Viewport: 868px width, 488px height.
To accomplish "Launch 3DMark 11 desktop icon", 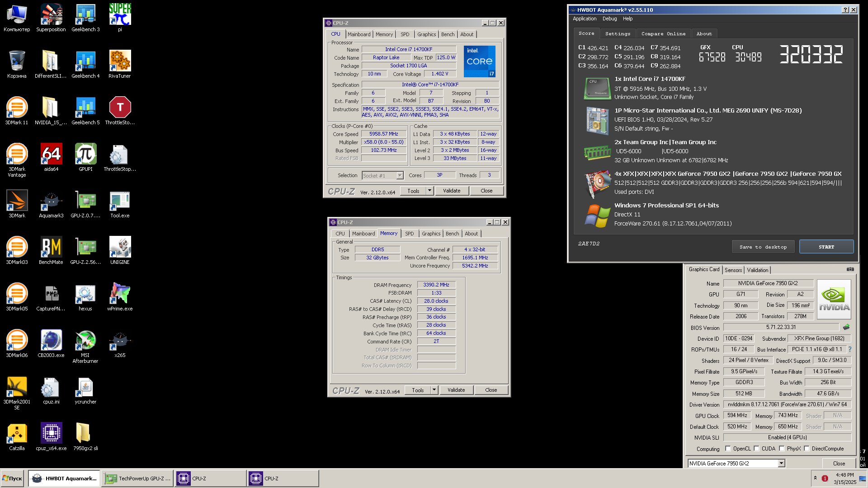I will pyautogui.click(x=17, y=111).
